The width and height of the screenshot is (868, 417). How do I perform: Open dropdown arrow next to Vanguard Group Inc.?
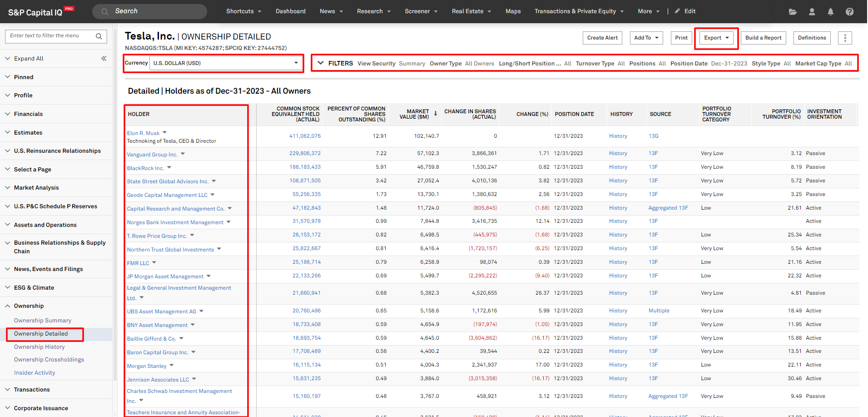click(x=183, y=154)
